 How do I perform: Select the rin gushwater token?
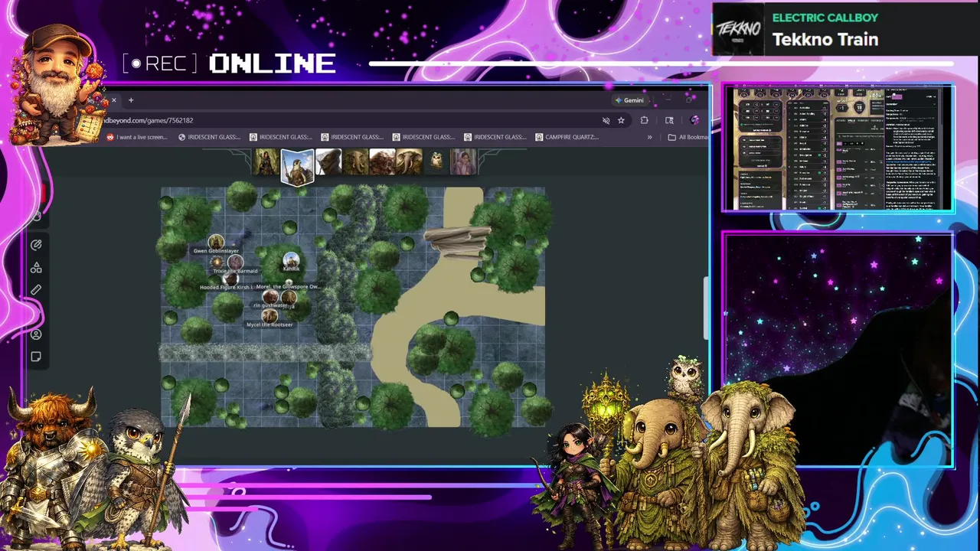point(270,296)
